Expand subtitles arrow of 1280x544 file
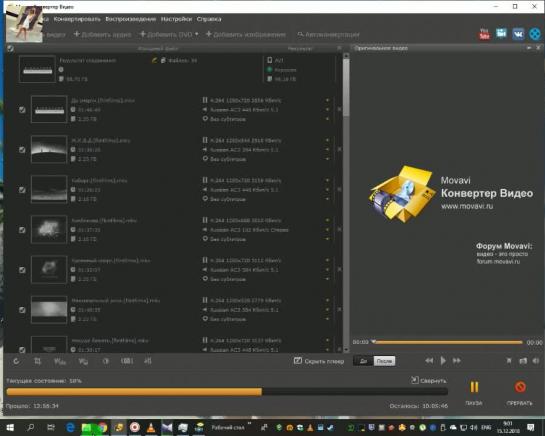 click(x=327, y=159)
